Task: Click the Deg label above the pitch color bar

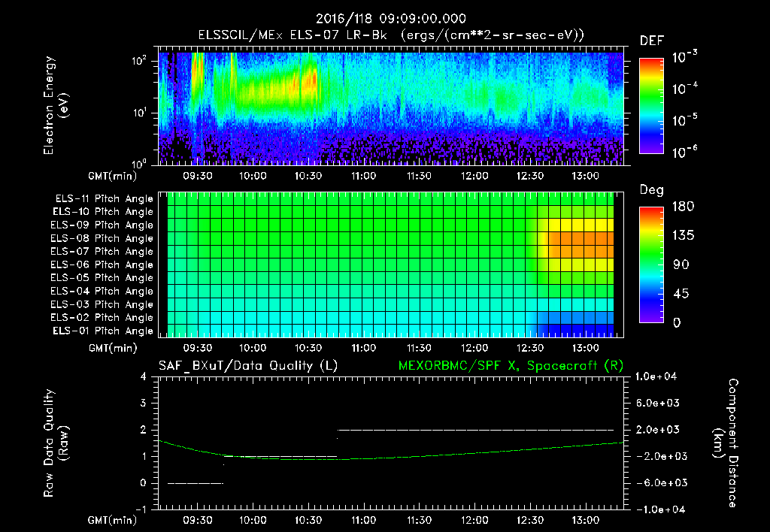Action: 652,190
